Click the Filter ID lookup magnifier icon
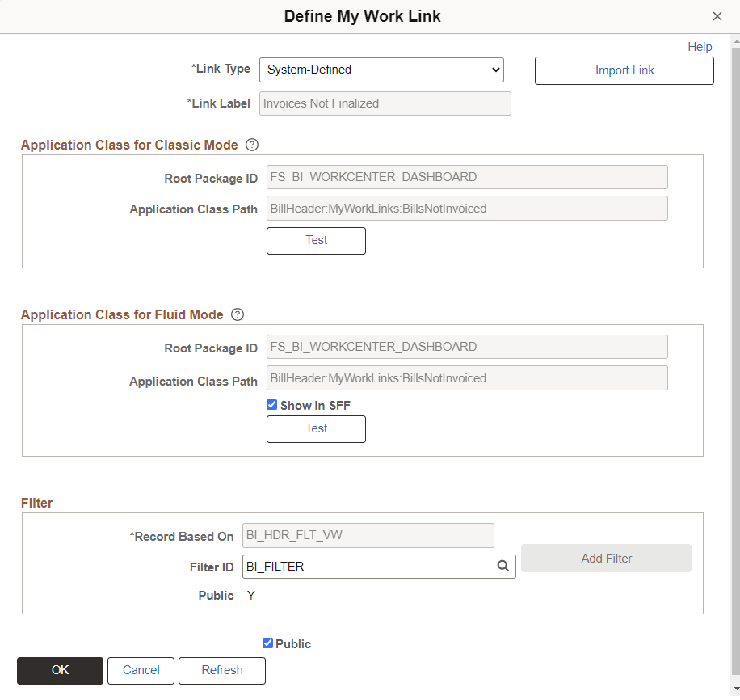 pos(503,567)
